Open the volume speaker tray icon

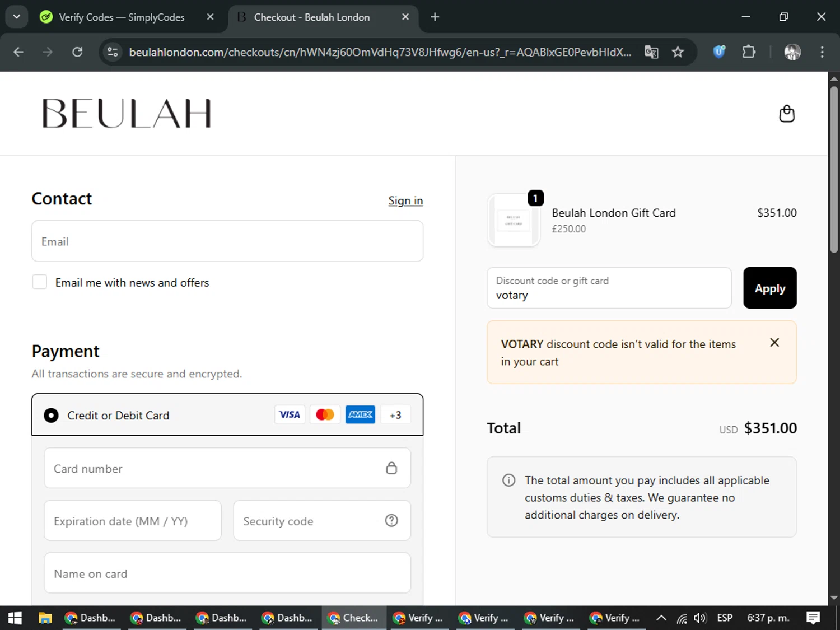700,618
